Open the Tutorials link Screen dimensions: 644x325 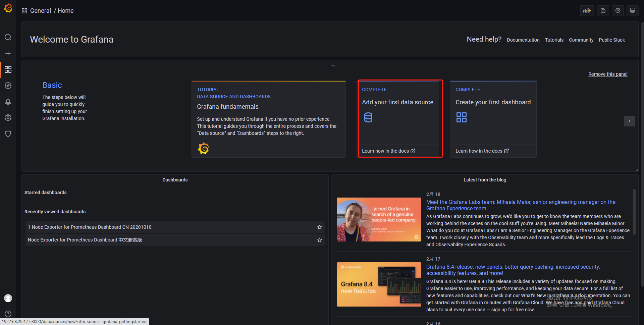554,40
